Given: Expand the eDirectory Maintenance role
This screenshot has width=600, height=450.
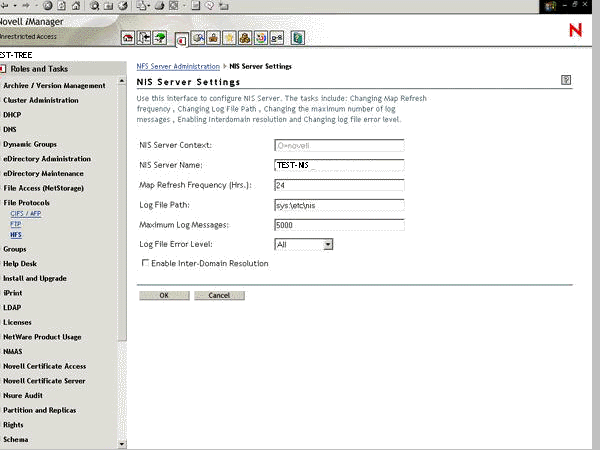Looking at the screenshot, I should point(43,173).
